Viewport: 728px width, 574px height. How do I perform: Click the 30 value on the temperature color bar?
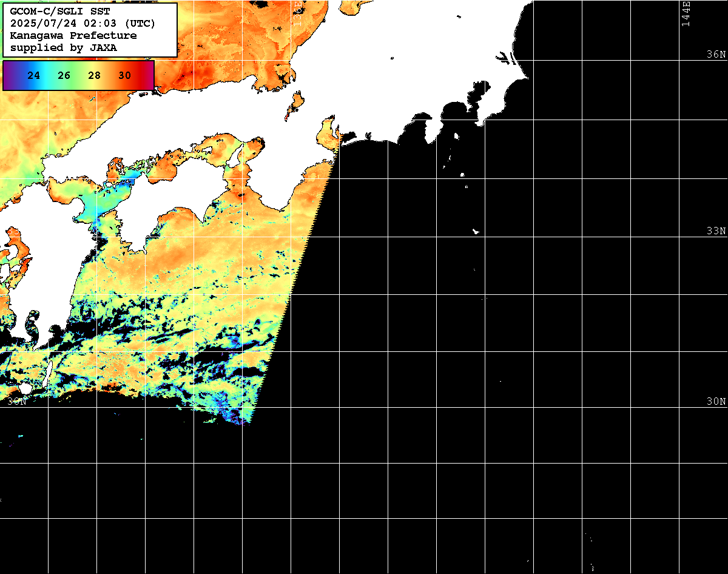[x=125, y=76]
